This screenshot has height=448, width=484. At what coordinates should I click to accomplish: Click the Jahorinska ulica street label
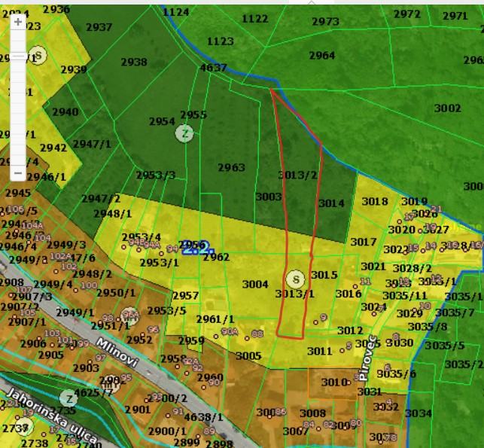pos(53,415)
